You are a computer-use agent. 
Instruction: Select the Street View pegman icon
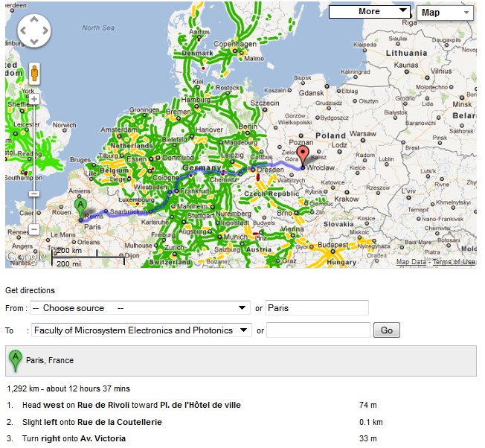[35, 74]
